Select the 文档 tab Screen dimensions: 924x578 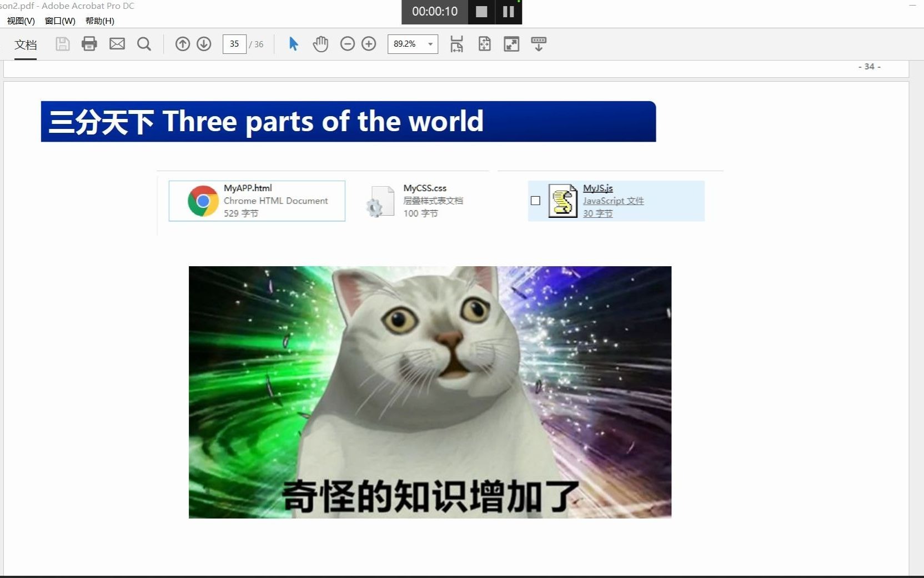coord(26,44)
